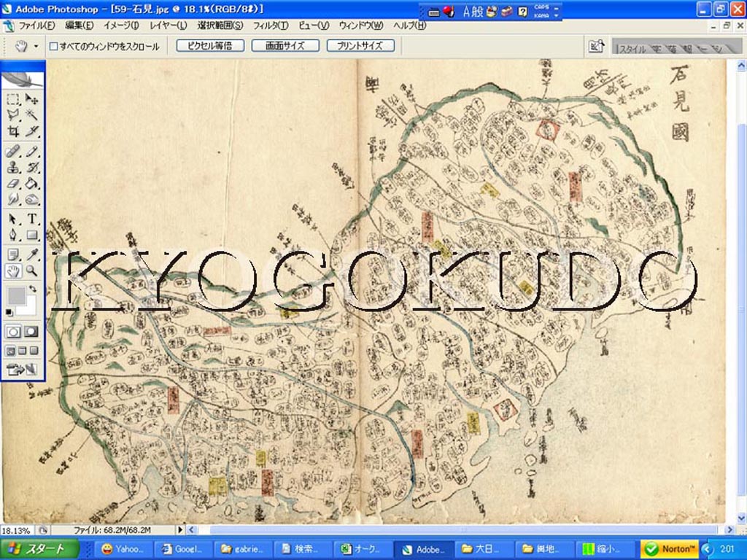Swap foreground and background colors
The height and width of the screenshot is (560, 747).
(x=32, y=289)
